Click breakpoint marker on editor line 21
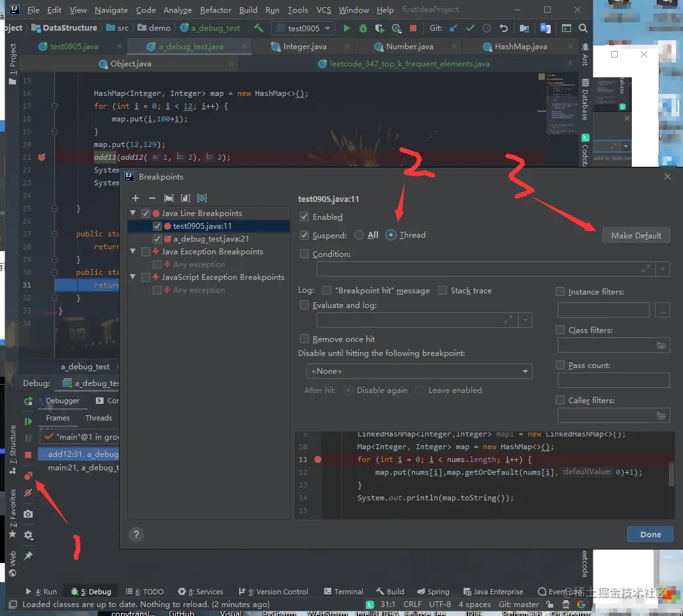 coord(42,157)
